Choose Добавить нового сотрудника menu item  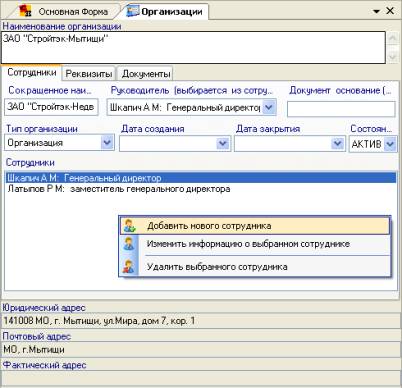coord(254,226)
